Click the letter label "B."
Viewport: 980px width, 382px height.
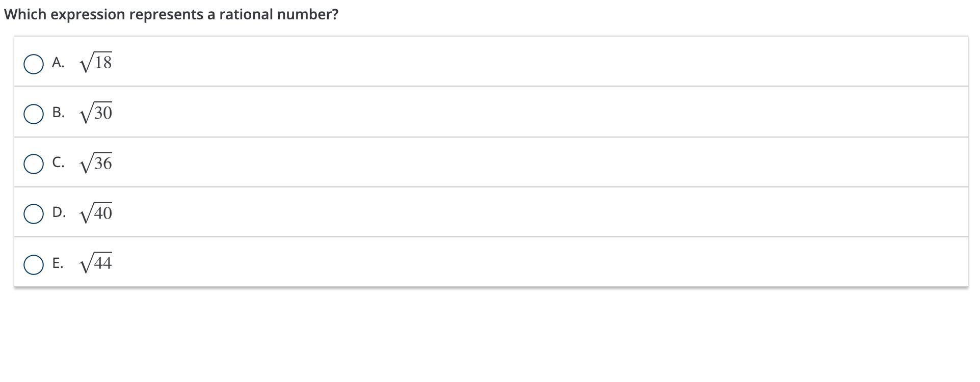(58, 113)
